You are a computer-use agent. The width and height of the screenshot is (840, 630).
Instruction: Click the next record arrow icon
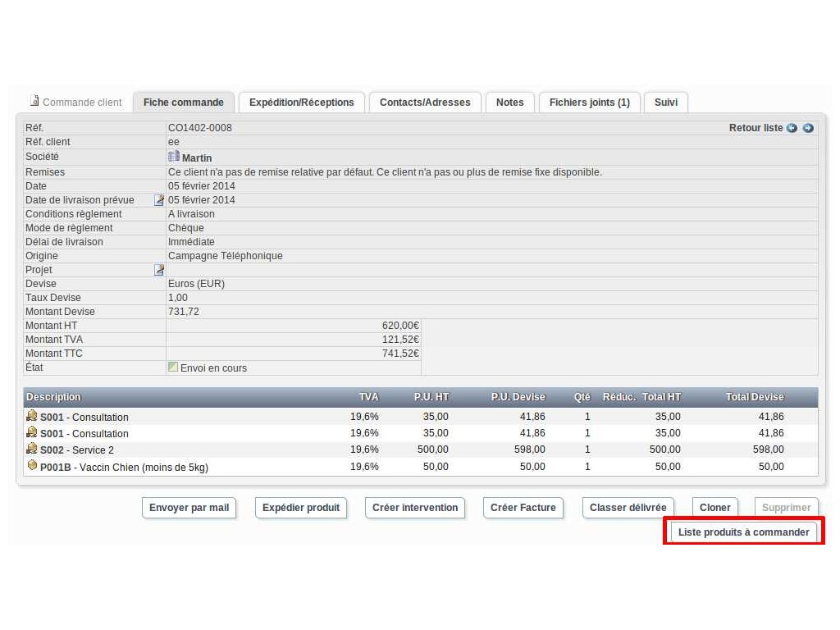(808, 128)
